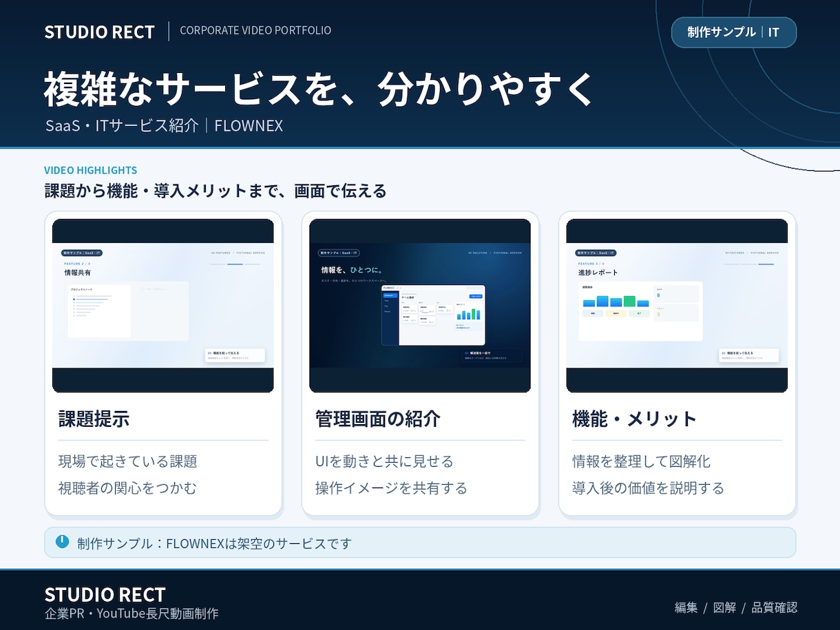Click the STUDIO RECT logo in the header
This screenshot has height=630, width=840.
pos(99,32)
